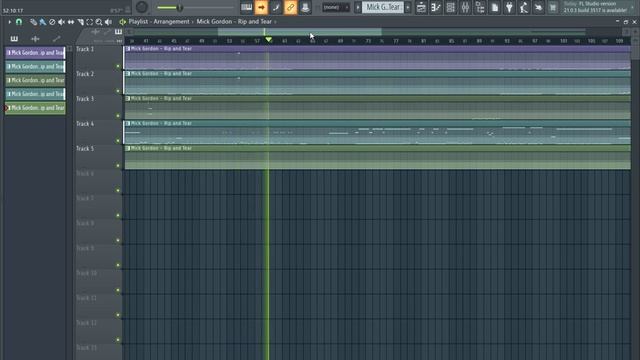Screen dimensions: 640x360
Task: Click the orange arrow auto-scroll icon
Action: pos(261,7)
